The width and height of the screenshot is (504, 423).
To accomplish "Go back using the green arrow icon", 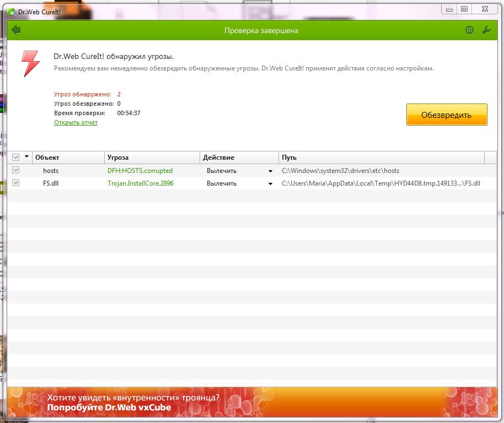I will coord(16,30).
